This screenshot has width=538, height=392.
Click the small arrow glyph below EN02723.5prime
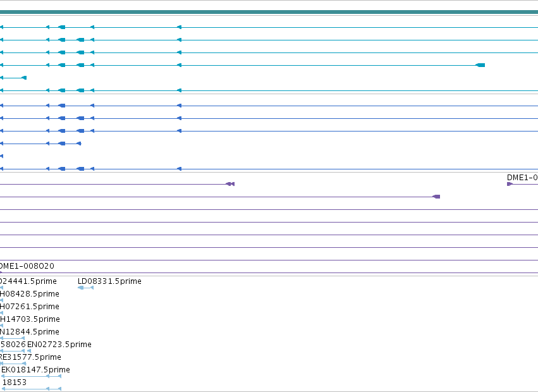coord(29,351)
